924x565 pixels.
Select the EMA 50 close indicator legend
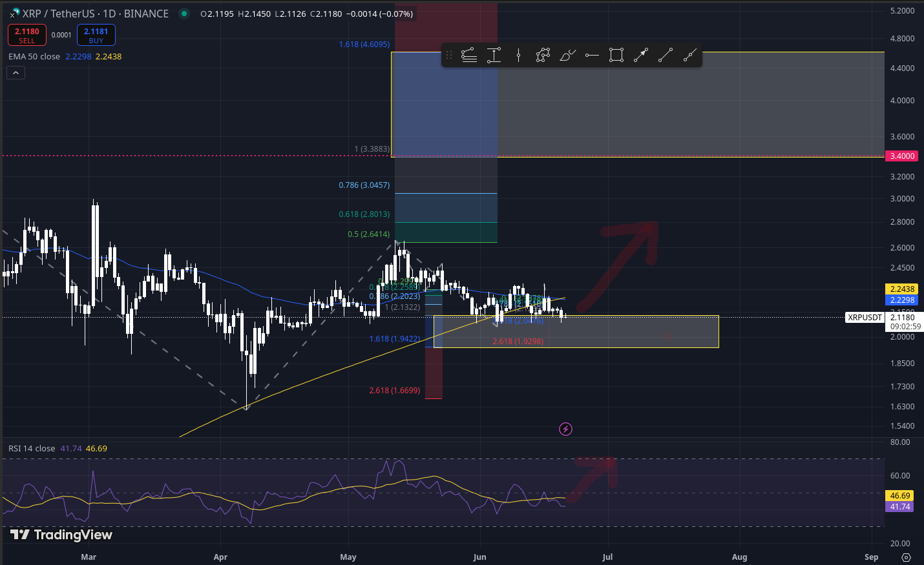click(x=34, y=56)
